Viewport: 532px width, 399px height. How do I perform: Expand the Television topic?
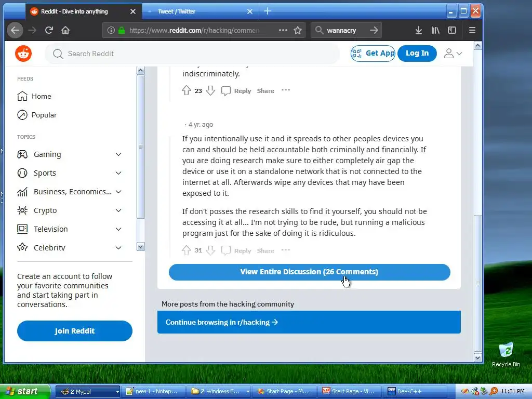tap(118, 229)
